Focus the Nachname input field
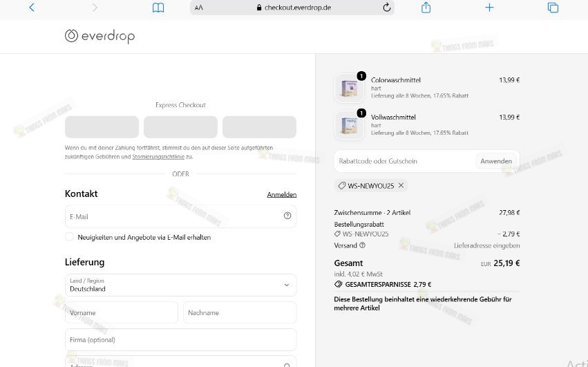 240,312
